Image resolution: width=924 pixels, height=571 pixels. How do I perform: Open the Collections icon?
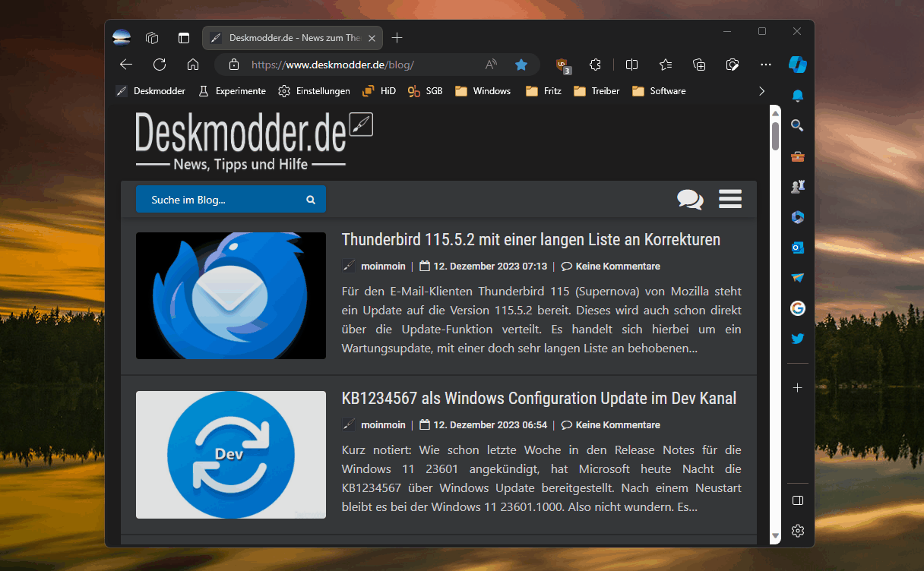(699, 65)
